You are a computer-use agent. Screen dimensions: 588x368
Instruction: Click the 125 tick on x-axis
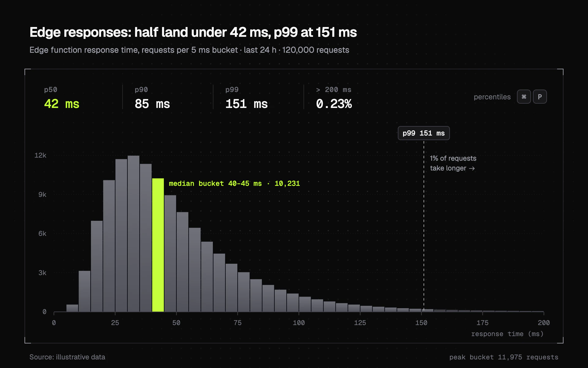[x=360, y=323]
